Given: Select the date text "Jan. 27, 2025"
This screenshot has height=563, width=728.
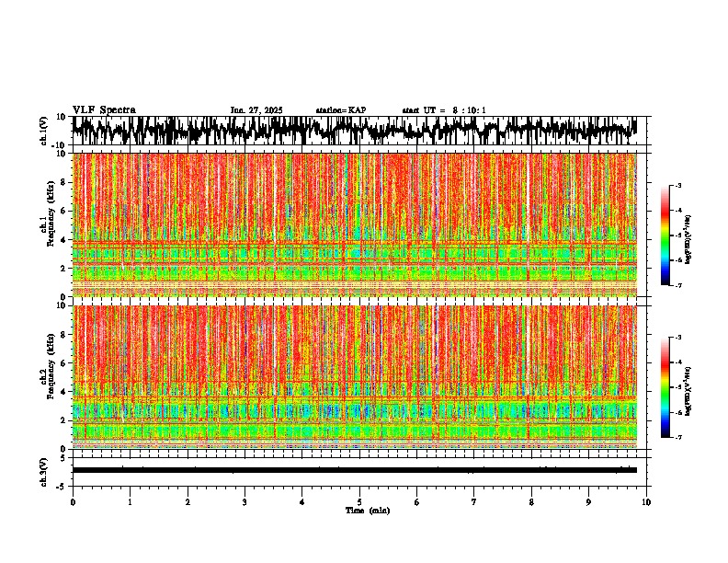Looking at the screenshot, I should [x=256, y=110].
